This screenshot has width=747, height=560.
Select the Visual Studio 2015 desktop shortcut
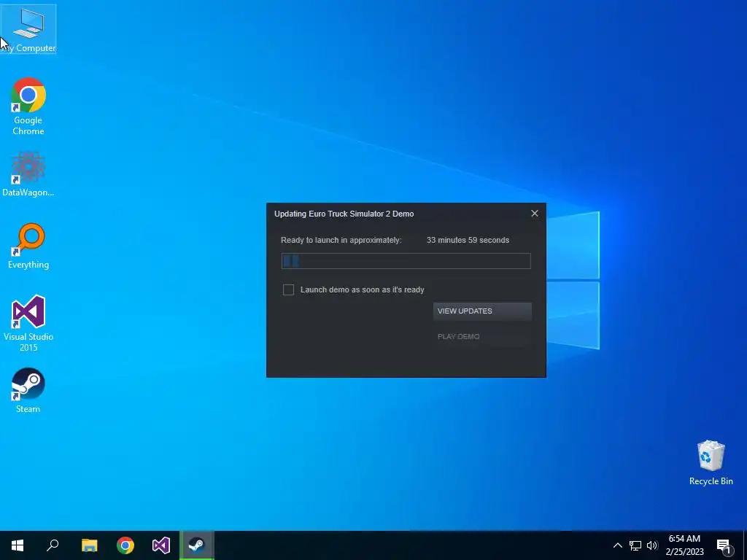coord(28,323)
